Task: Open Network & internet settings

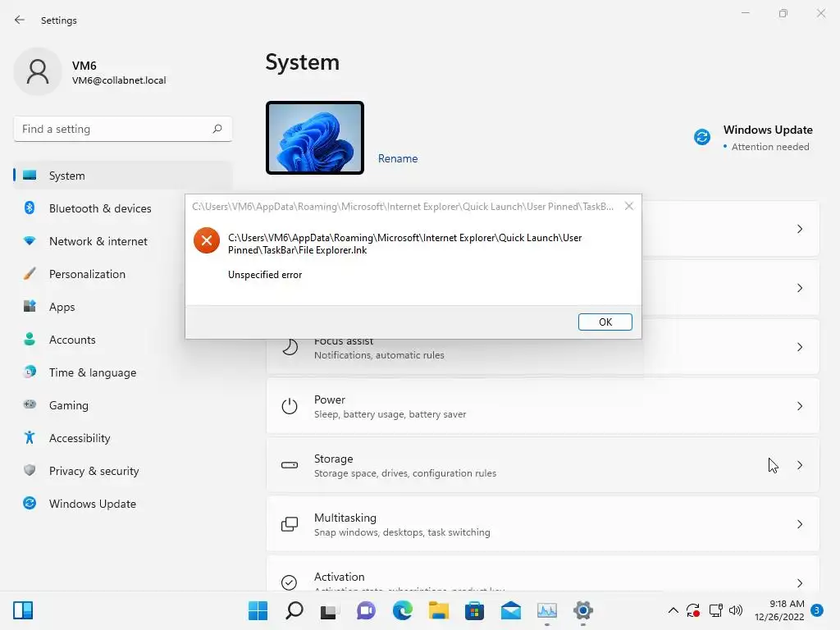Action: tap(123, 241)
